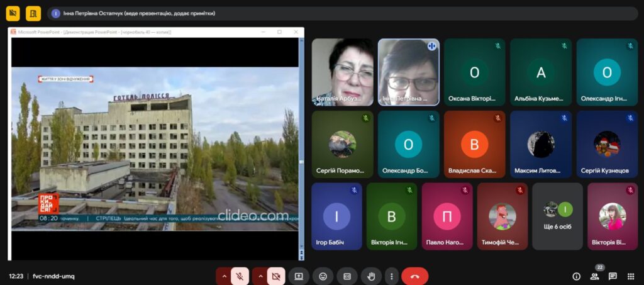Open the emoji reactions picker
Image resolution: width=644 pixels, height=285 pixels.
click(x=323, y=276)
